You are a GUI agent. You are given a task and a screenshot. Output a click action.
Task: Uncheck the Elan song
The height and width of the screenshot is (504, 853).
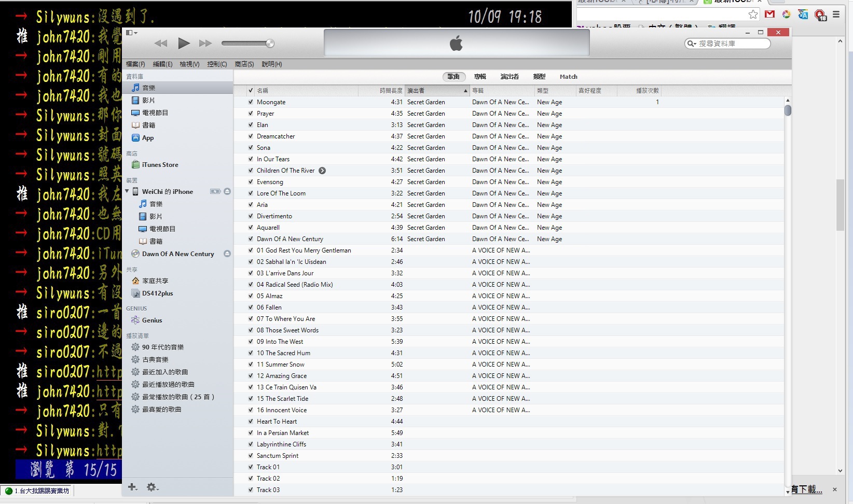point(251,125)
